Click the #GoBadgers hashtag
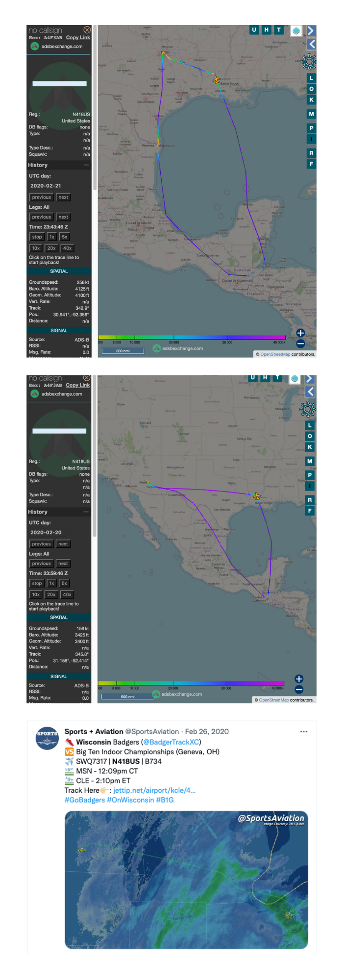343x980 pixels. pos(85,800)
